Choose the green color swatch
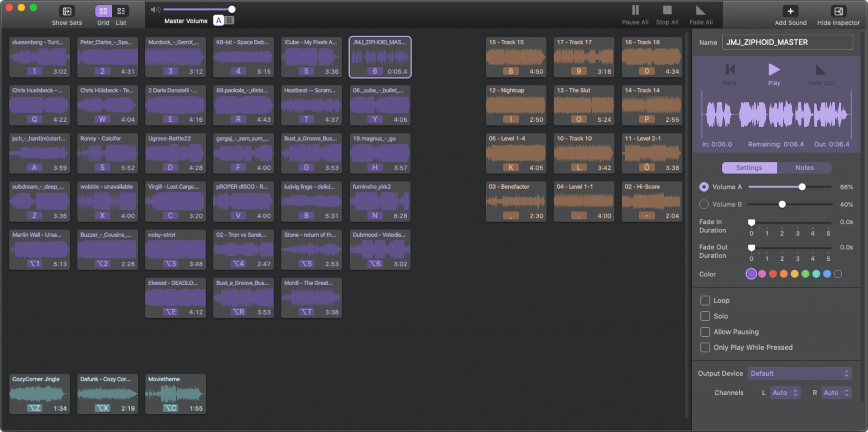This screenshot has height=432, width=868. (x=805, y=274)
